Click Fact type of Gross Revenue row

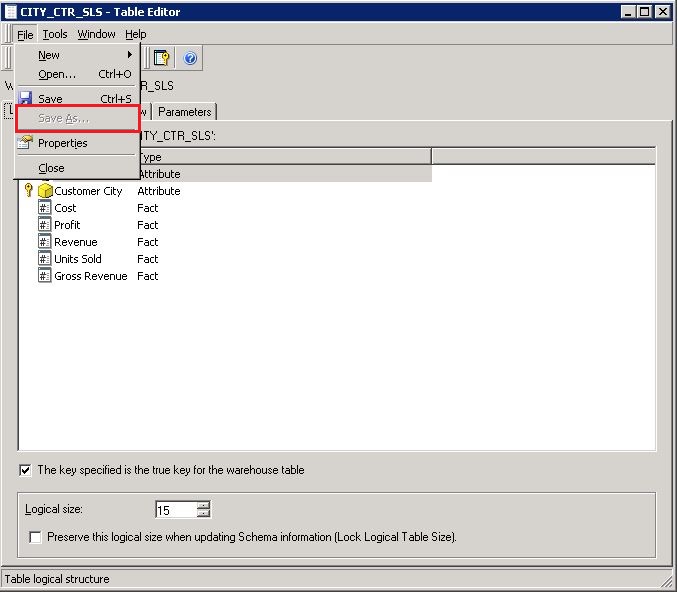(148, 276)
